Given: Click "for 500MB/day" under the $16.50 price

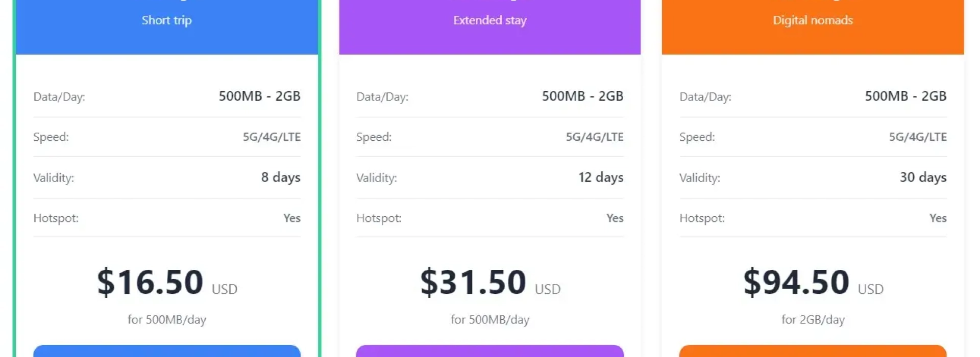Looking at the screenshot, I should point(166,320).
